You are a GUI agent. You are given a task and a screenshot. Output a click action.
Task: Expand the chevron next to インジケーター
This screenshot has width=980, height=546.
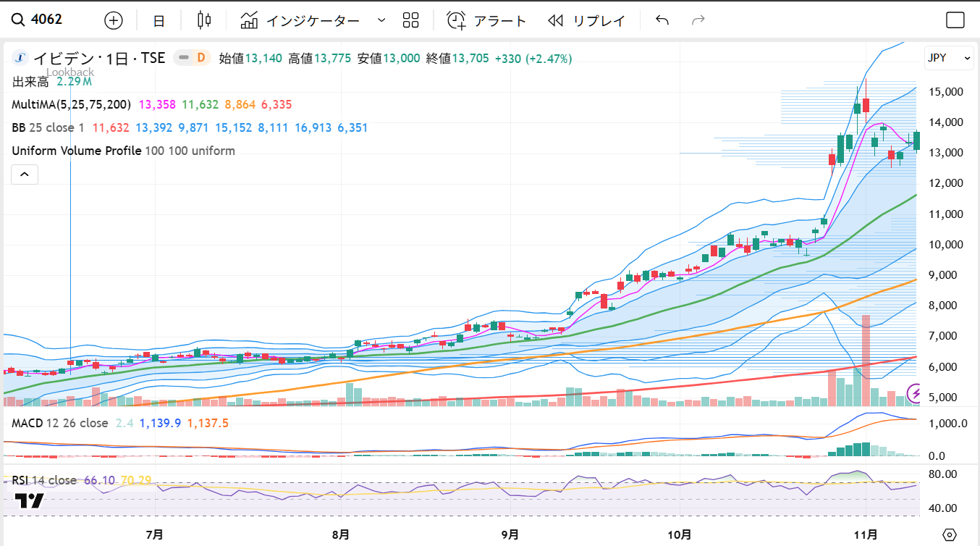pyautogui.click(x=381, y=20)
